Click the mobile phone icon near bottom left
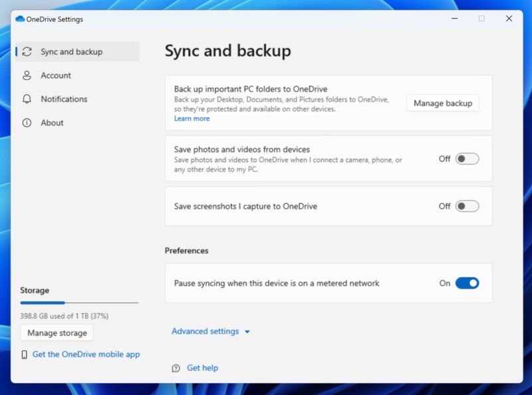 pyautogui.click(x=24, y=354)
